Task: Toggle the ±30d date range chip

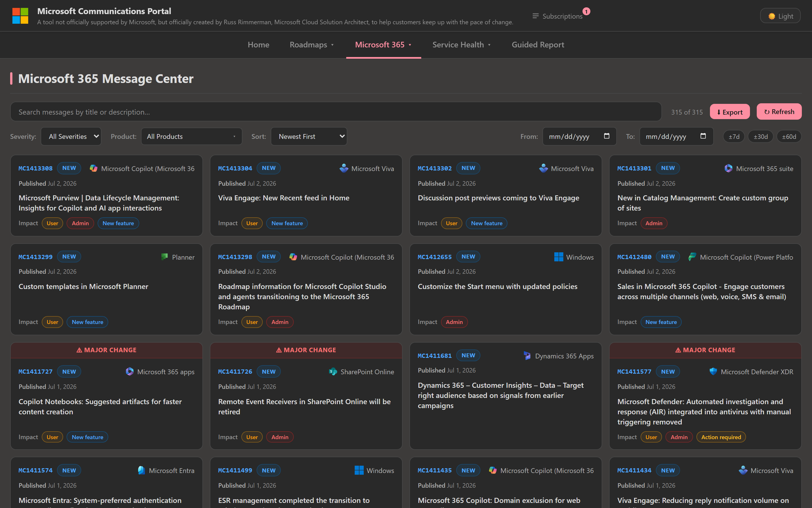Action: point(761,137)
